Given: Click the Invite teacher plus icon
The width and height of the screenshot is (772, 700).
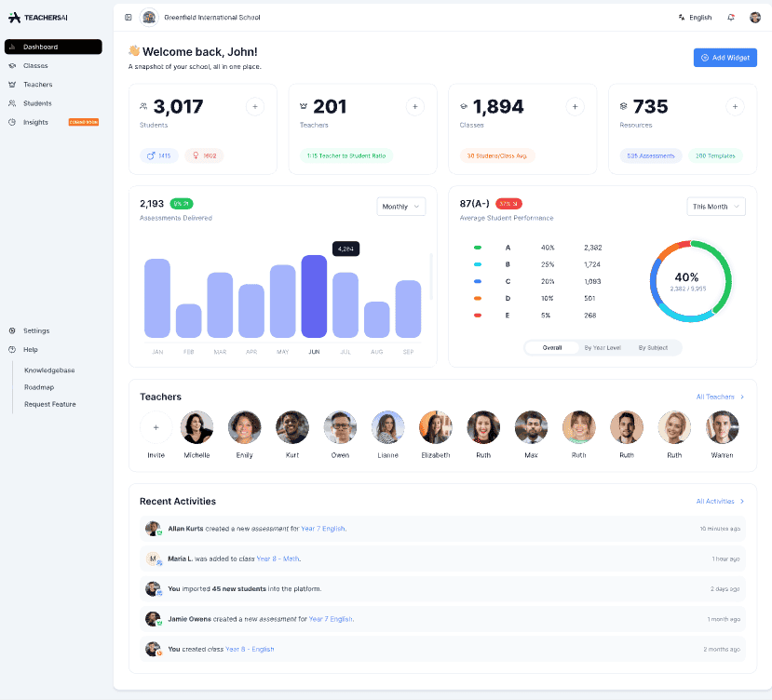Looking at the screenshot, I should (x=156, y=427).
